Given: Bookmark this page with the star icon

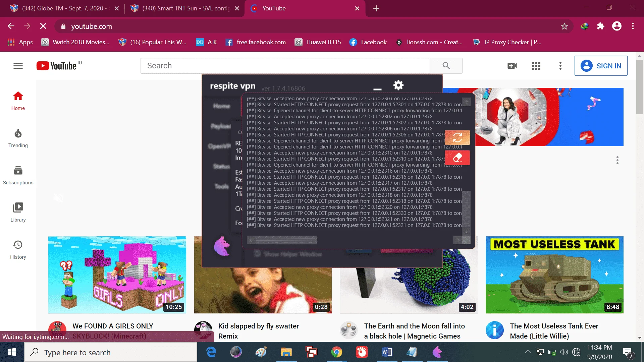Looking at the screenshot, I should (565, 26).
